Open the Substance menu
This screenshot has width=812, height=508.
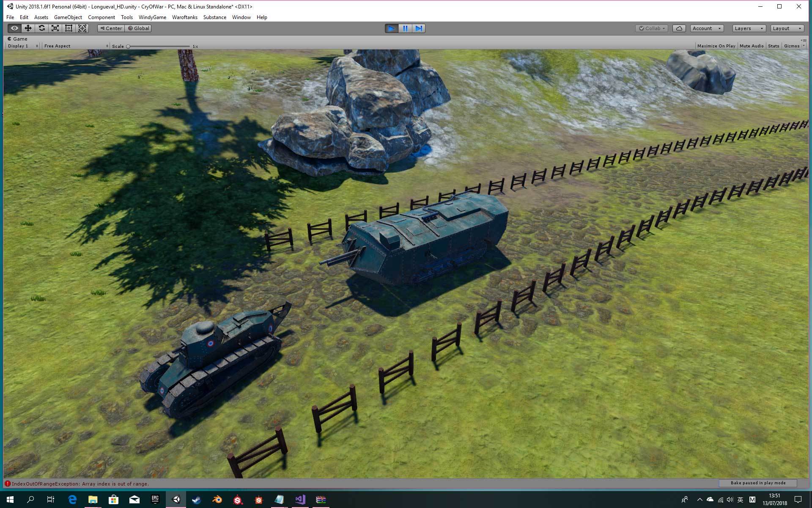(215, 17)
